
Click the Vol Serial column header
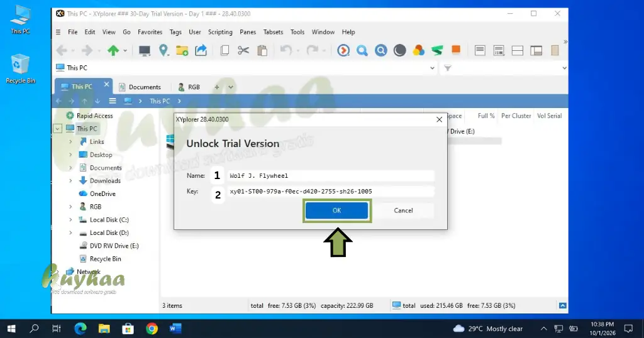(549, 116)
